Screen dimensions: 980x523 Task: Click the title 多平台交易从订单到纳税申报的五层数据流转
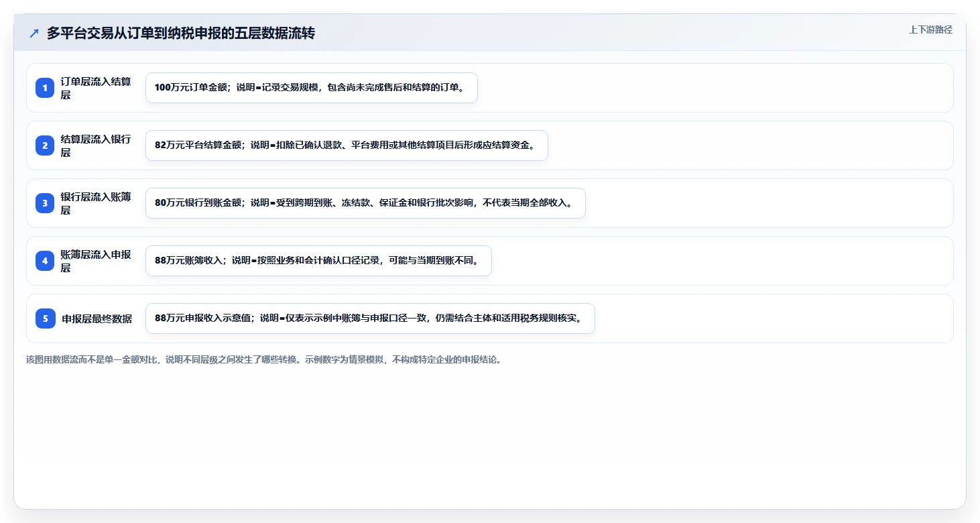[x=181, y=34]
